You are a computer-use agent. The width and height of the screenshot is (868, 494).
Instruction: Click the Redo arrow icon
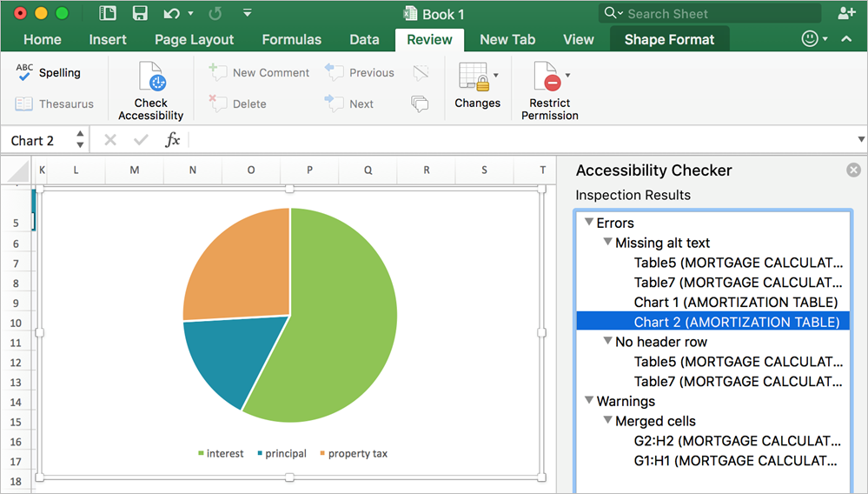pyautogui.click(x=215, y=13)
